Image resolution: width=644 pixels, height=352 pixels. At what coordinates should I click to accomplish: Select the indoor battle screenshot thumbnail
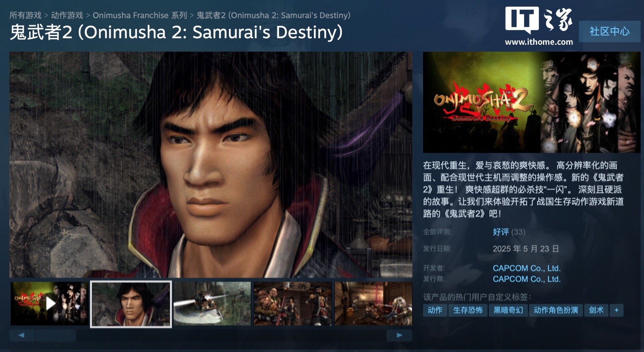pyautogui.click(x=373, y=303)
